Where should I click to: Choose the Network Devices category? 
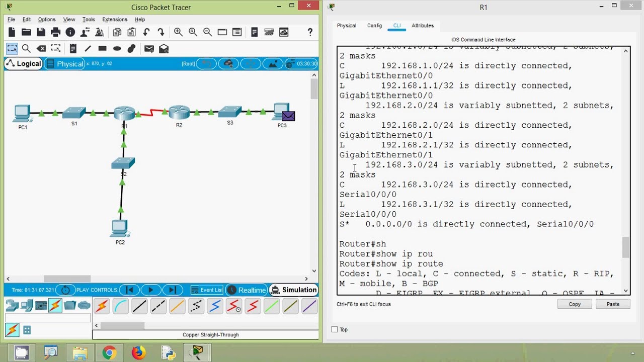(12, 305)
